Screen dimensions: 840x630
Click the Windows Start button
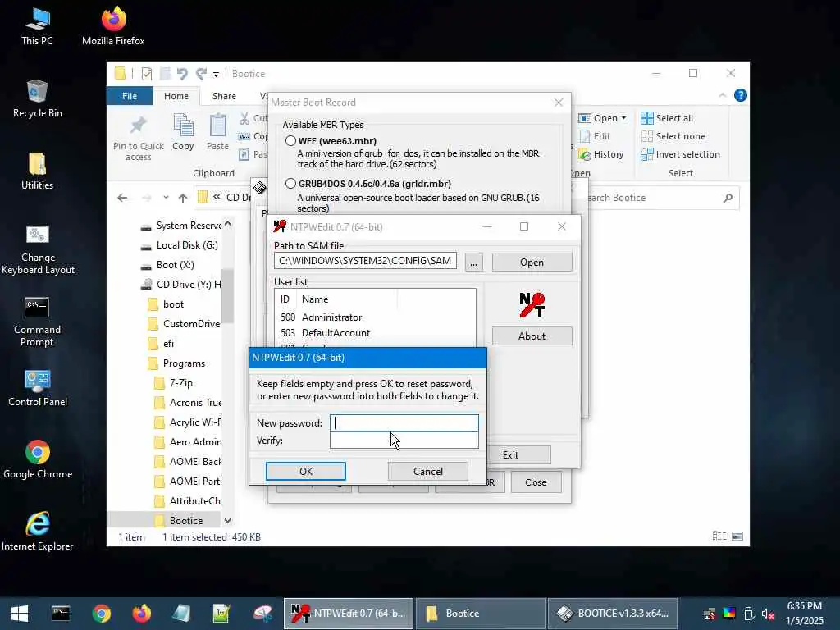click(20, 614)
